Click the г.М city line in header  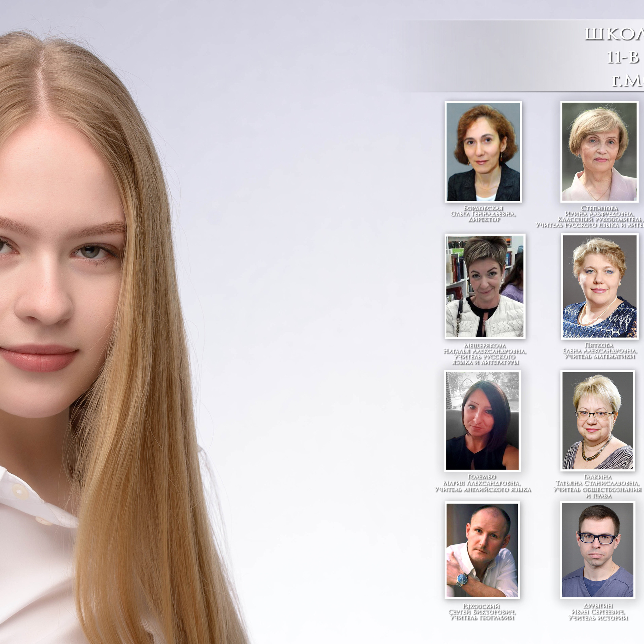click(x=627, y=81)
